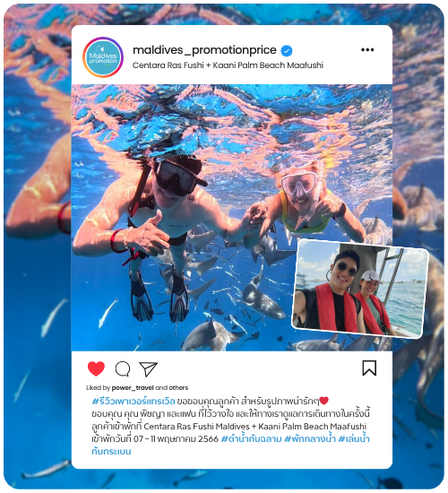448x493 pixels.
Task: Open #พักกลางน้ำ hashtag
Action: tap(310, 438)
